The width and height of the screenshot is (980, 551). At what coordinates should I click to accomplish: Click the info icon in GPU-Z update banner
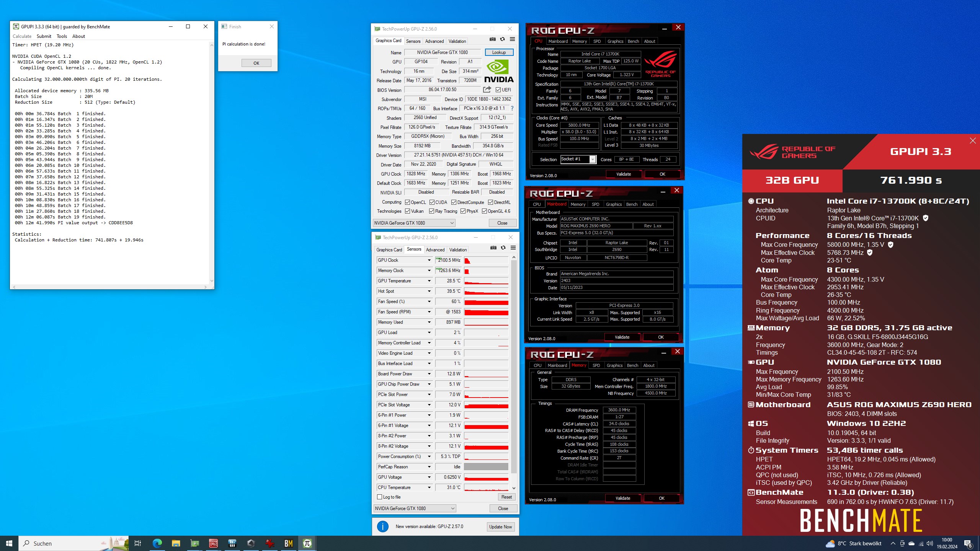pos(383,527)
